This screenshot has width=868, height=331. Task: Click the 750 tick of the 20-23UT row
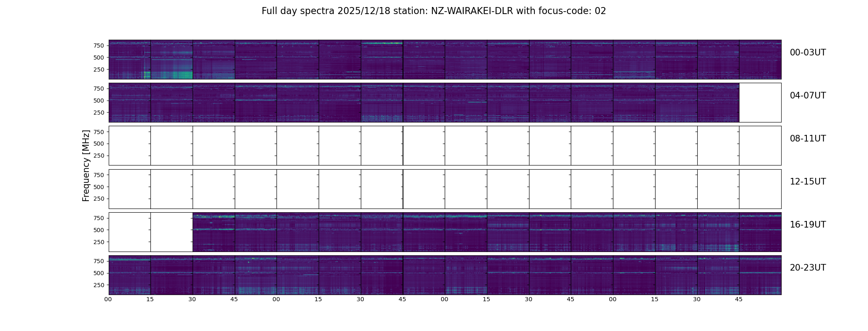point(99,261)
